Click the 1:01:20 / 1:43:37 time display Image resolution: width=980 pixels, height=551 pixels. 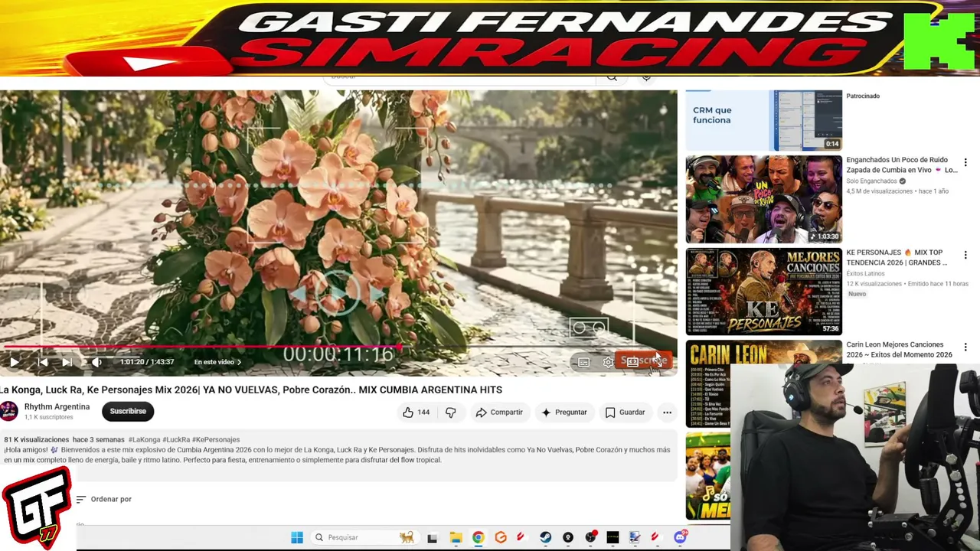tap(147, 362)
